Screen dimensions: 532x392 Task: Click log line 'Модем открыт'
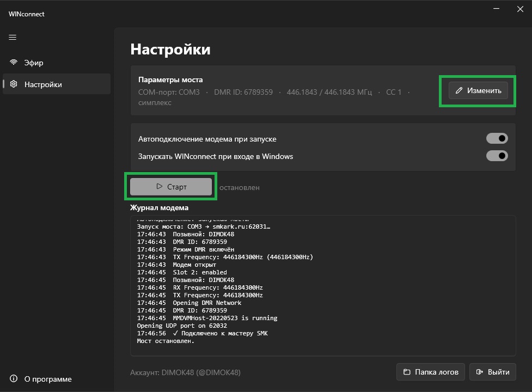pos(176,265)
